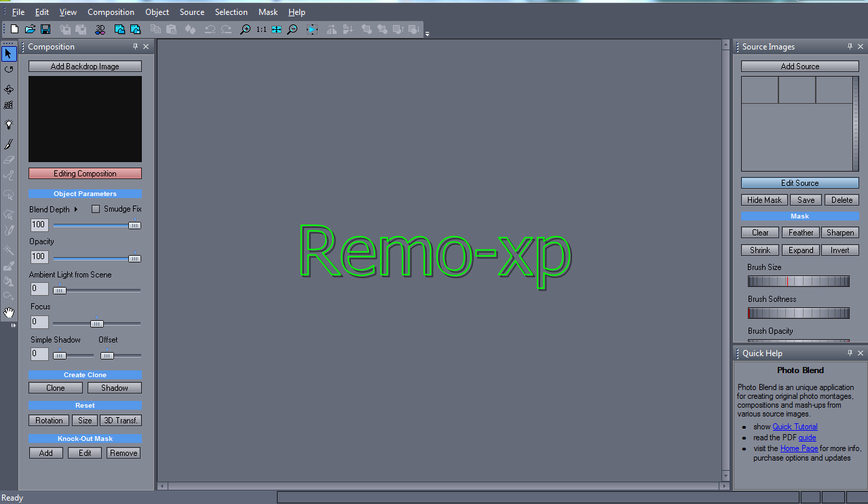Expand the Blend Depth arrow options
The height and width of the screenshot is (504, 868).
point(76,210)
